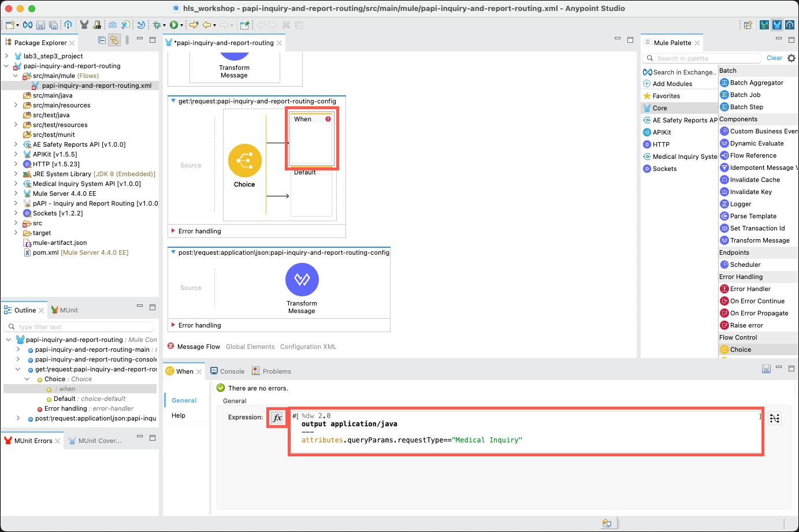799x532 pixels.
Task: Click the Pin Editor toolbar icon
Action: (x=244, y=25)
